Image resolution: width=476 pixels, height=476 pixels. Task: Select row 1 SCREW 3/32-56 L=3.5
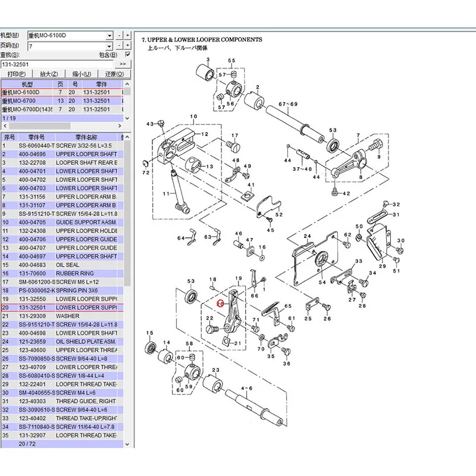[62, 146]
